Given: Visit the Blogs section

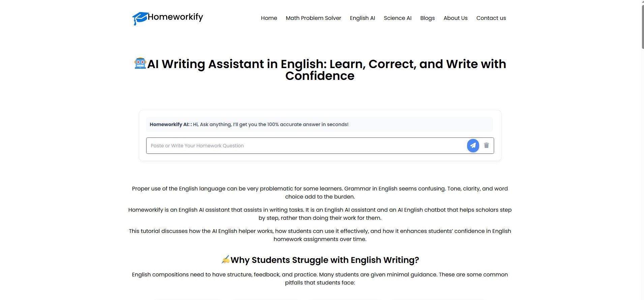Looking at the screenshot, I should point(427,18).
